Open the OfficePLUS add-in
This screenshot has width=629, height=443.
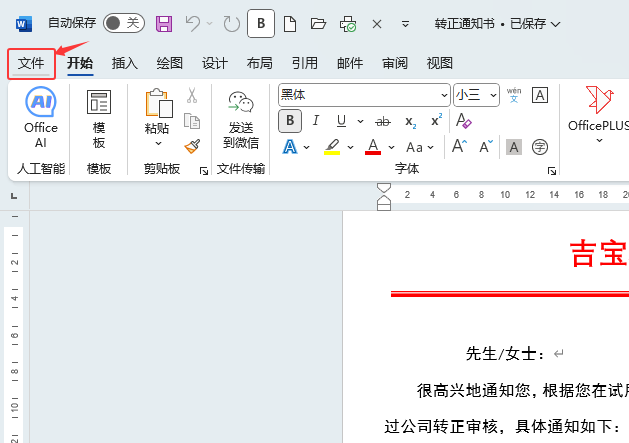click(x=598, y=116)
